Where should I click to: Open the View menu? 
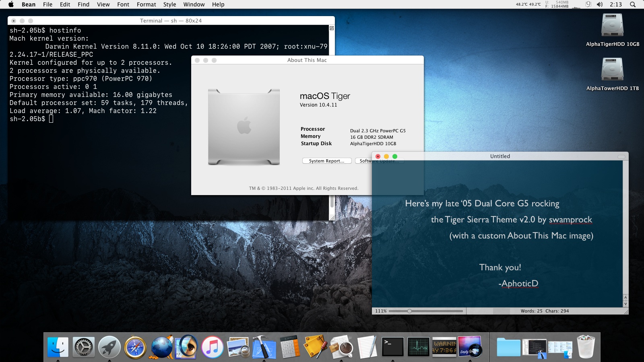(103, 4)
